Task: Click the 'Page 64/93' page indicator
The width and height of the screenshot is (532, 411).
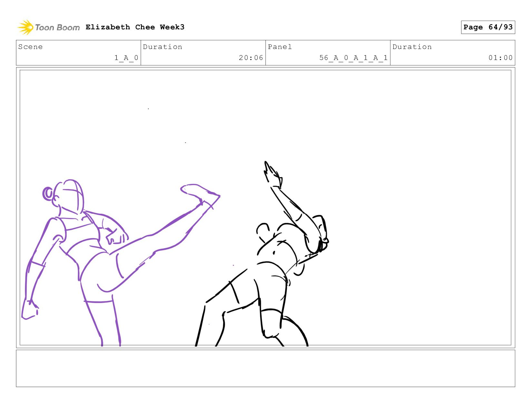Action: pyautogui.click(x=488, y=27)
